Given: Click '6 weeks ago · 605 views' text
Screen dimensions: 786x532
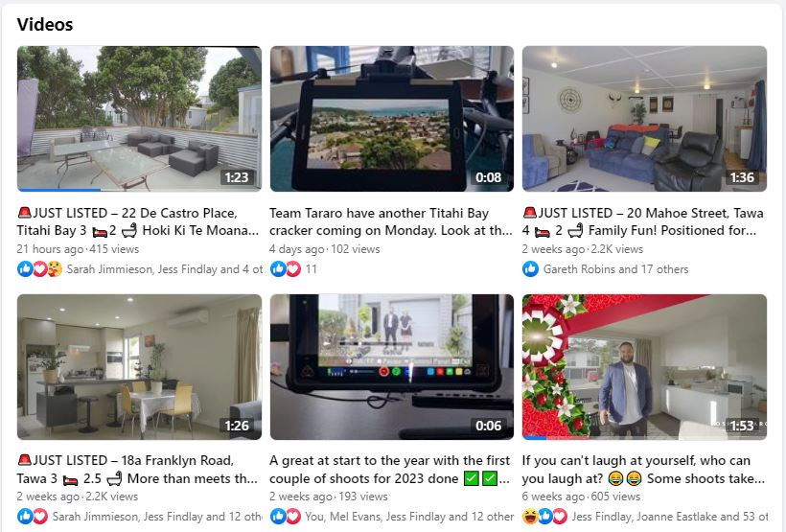Looking at the screenshot, I should 581,497.
